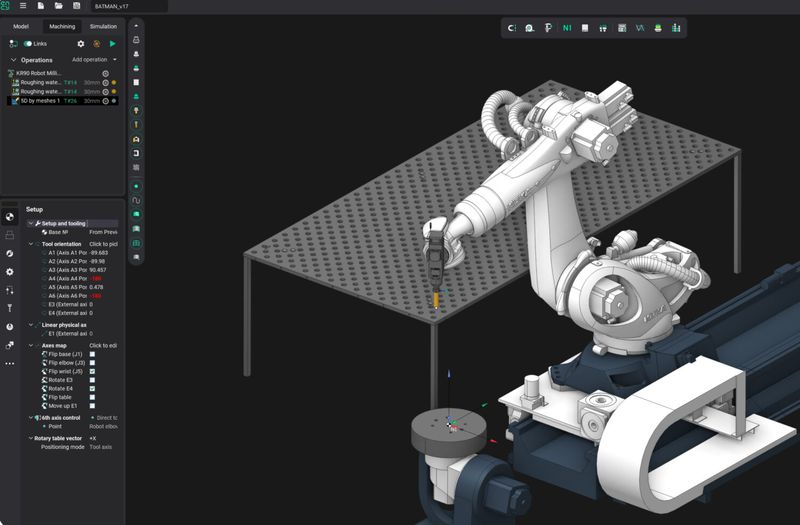This screenshot has height=525, width=800.
Task: Collapse the Linear physical axes group
Action: click(31, 325)
